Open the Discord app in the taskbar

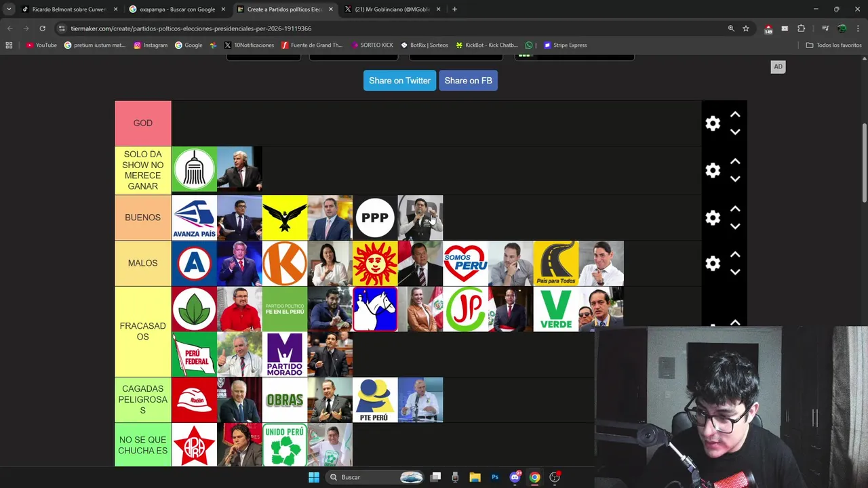[515, 477]
